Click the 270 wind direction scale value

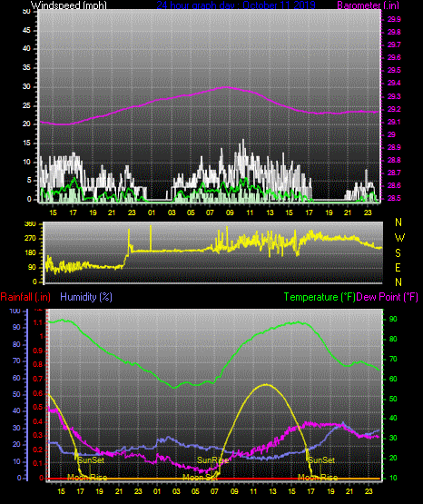(30, 239)
